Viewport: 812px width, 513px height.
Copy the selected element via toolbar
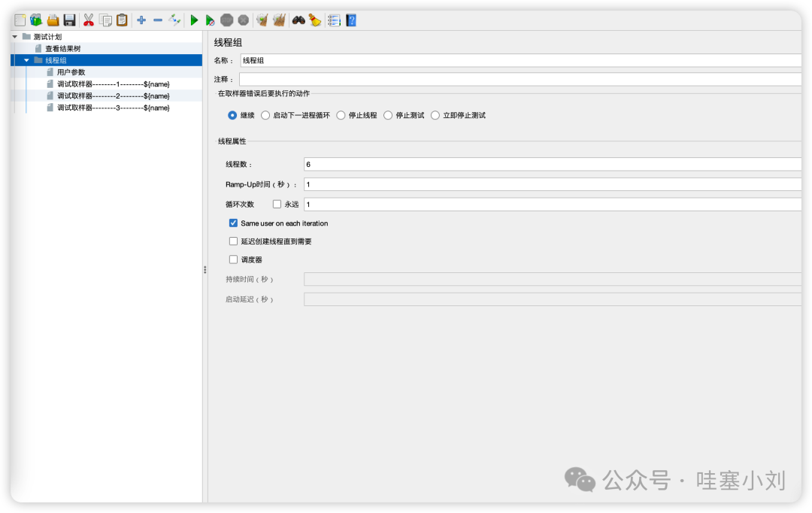coord(106,20)
